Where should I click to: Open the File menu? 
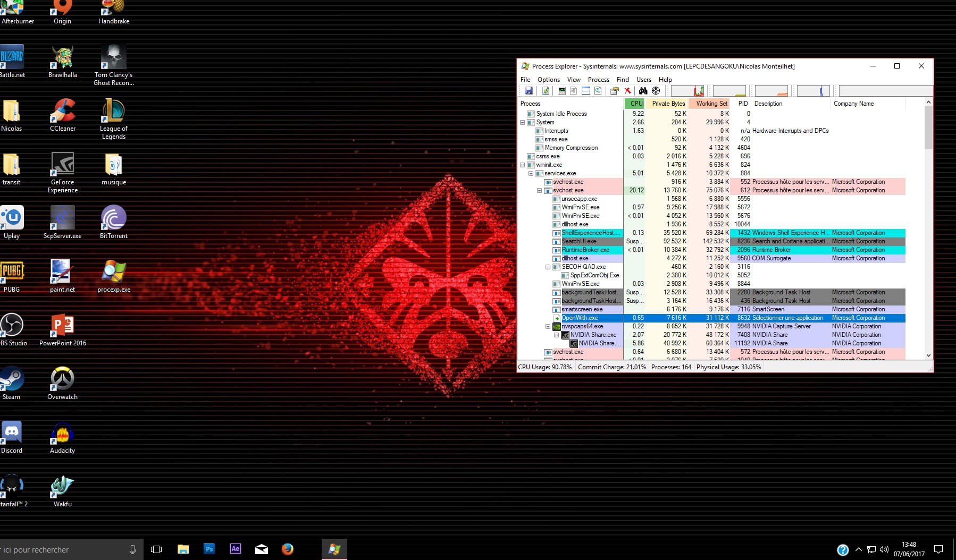[525, 80]
